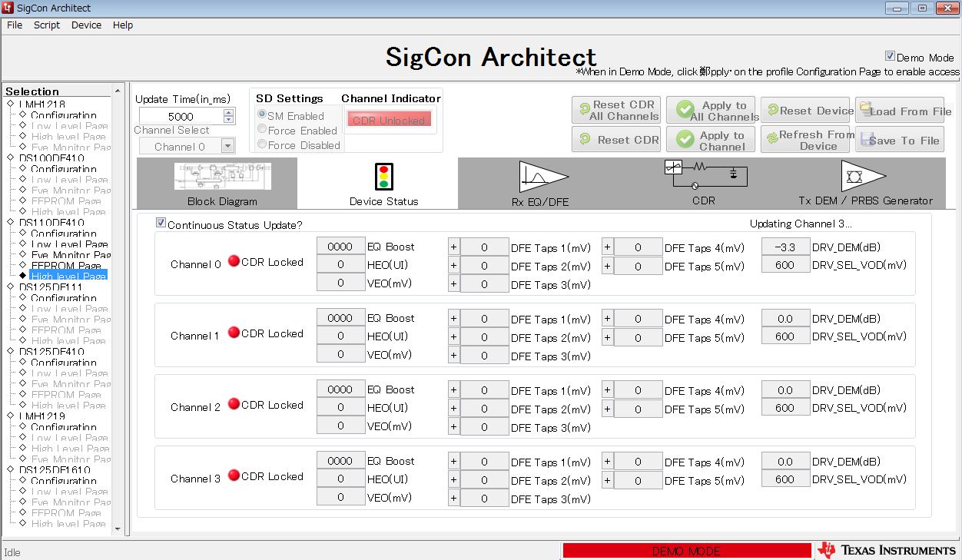Select DS125DF1610 in the Selection tree
Screen dimensions: 962x560
tap(54, 469)
